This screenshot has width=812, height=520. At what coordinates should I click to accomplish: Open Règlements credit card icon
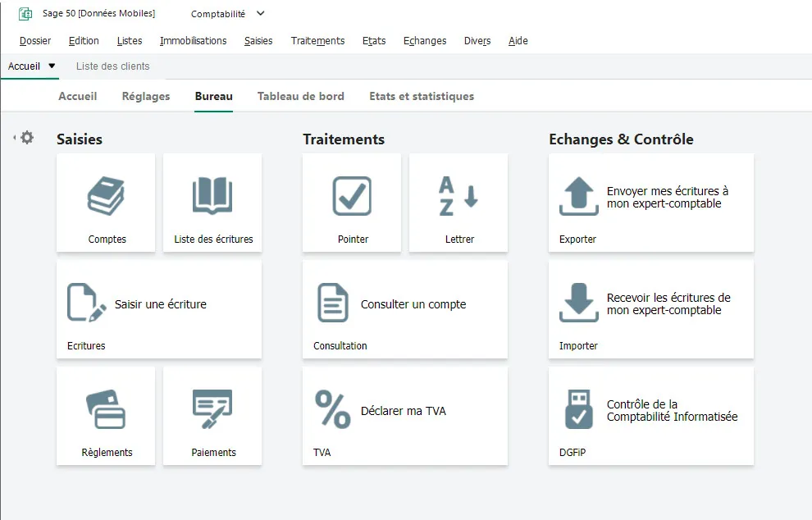click(106, 410)
